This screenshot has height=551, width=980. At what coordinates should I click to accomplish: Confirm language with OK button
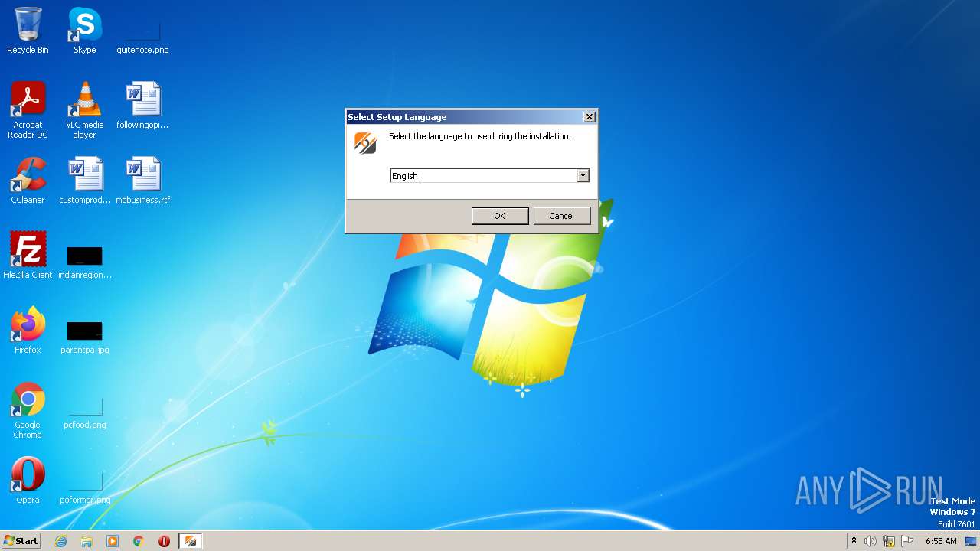tap(499, 216)
